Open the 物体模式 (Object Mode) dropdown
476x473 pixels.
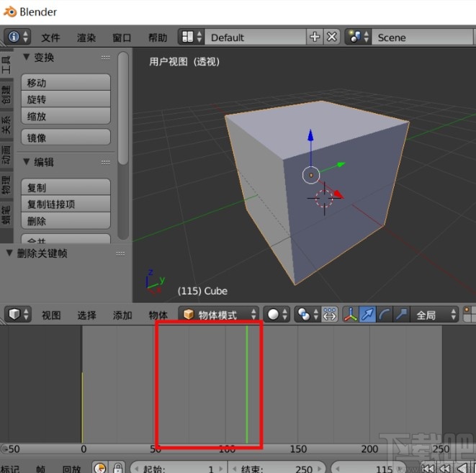click(219, 314)
